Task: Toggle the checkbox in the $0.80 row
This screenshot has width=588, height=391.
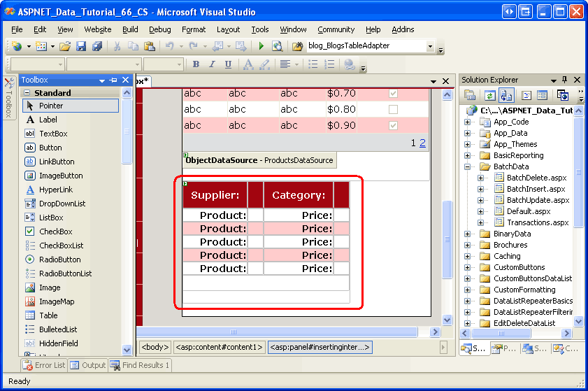Action: pos(393,109)
